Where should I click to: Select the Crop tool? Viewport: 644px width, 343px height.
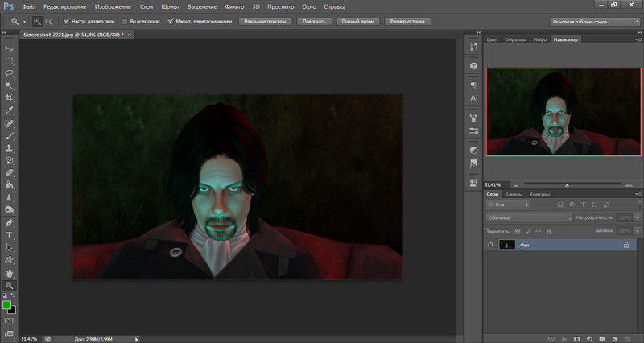point(9,97)
